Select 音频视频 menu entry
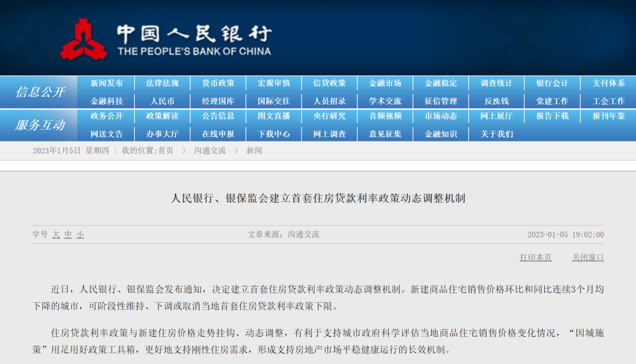Screen dimensions: 636x364 pos(385,116)
